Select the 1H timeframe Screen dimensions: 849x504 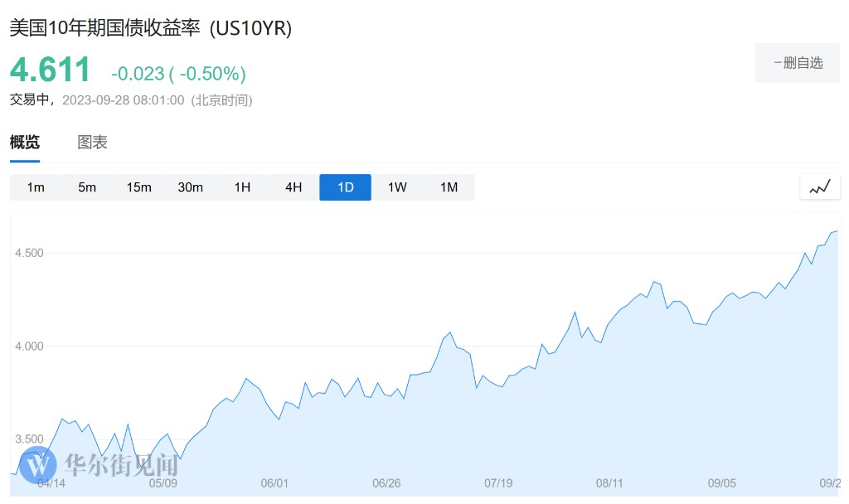[x=242, y=187]
